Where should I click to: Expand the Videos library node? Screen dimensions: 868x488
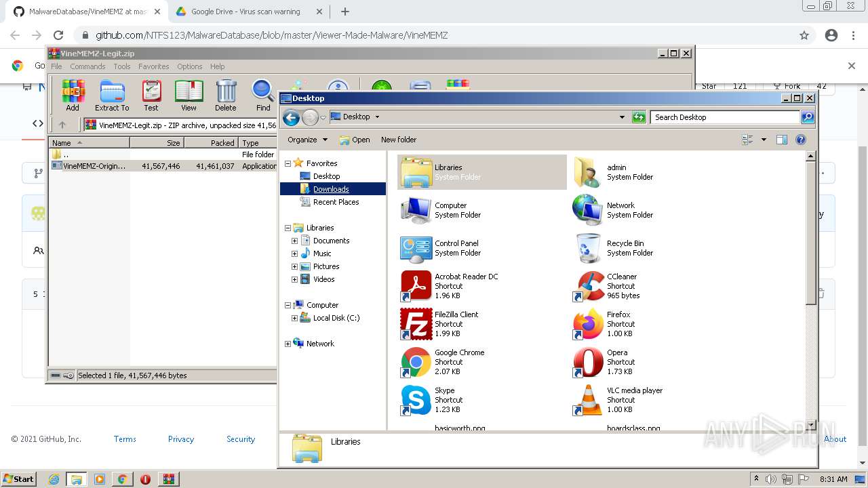[x=294, y=279]
